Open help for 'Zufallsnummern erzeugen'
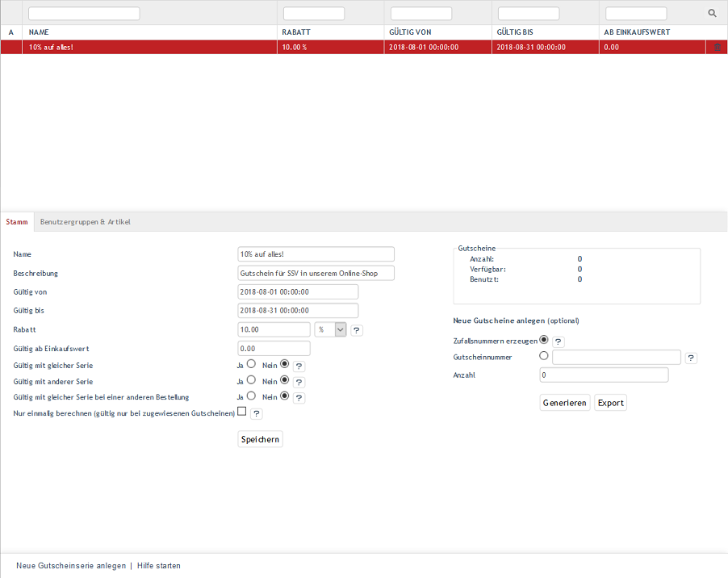 (x=559, y=342)
